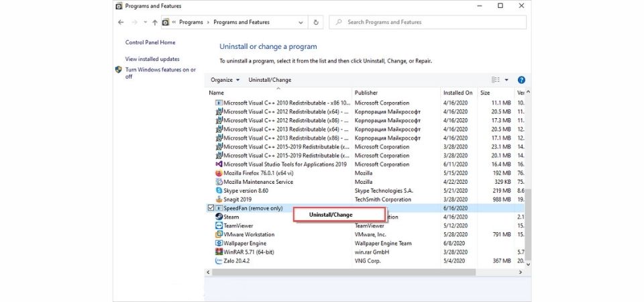Image resolution: width=644 pixels, height=302 pixels.
Task: Click the vertical scrollbar thumb in the list
Action: [528, 224]
